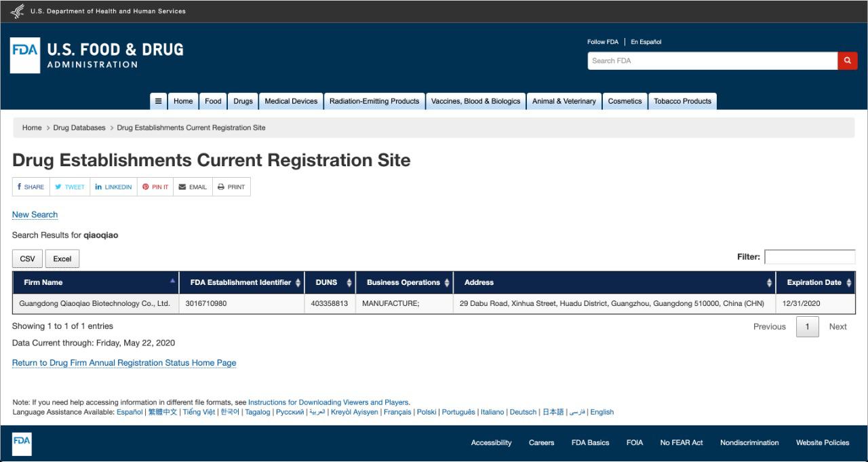Open FOIA footer link
868x462 pixels.
click(635, 443)
